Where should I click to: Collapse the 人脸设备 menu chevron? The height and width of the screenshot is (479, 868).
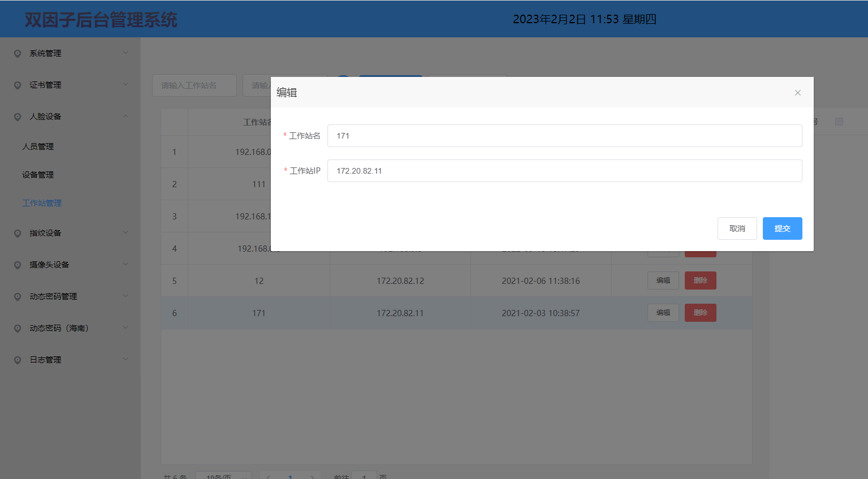pyautogui.click(x=126, y=116)
